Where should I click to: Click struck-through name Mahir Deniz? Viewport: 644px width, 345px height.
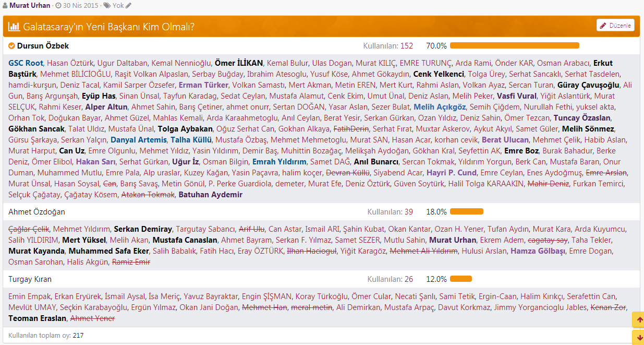coord(548,184)
